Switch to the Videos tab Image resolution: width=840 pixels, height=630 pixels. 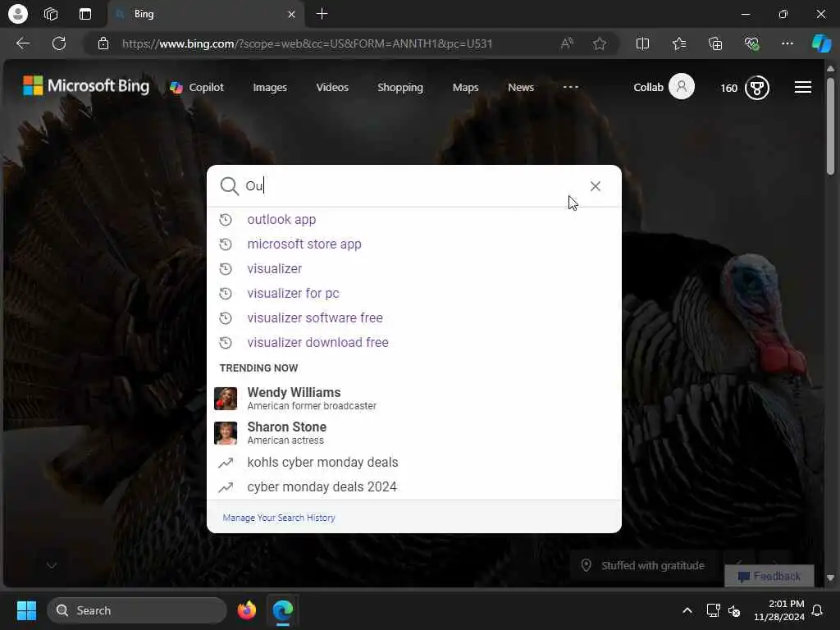pos(332,87)
